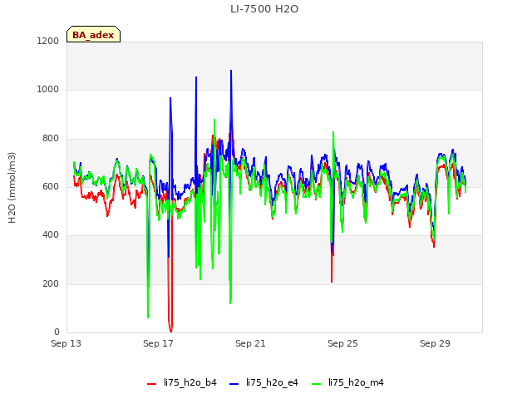Click the green li75_h2o_m4 legend swatch
The image size is (532, 399).
[x=316, y=384]
